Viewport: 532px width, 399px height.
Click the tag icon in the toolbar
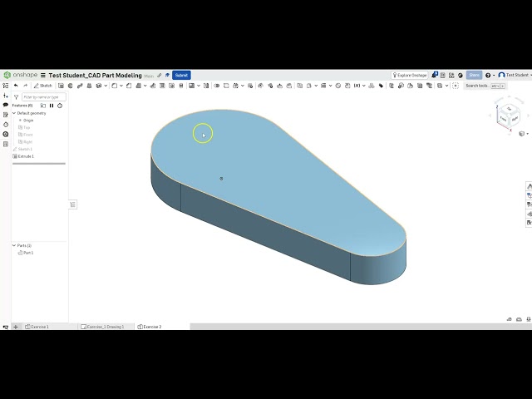click(x=381, y=86)
